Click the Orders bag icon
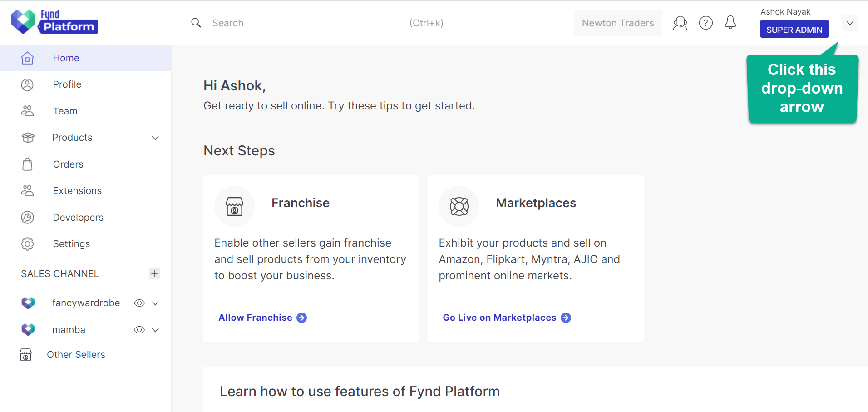This screenshot has width=868, height=412. 27,164
